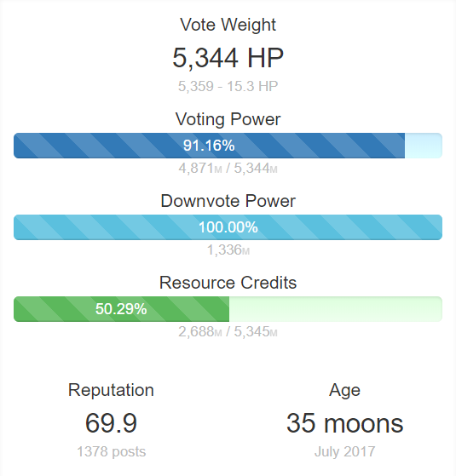Click the 100.00% downvote percentage label
The width and height of the screenshot is (456, 476).
click(228, 227)
